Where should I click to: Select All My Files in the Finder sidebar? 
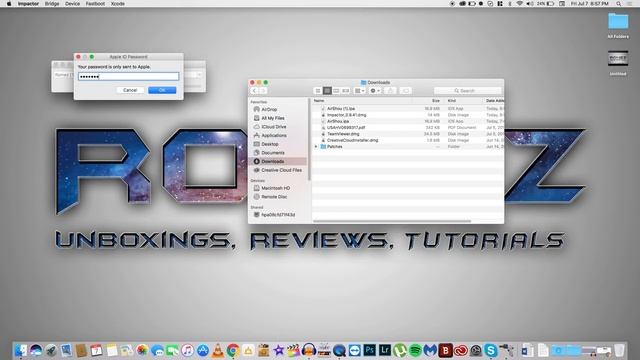pos(273,118)
